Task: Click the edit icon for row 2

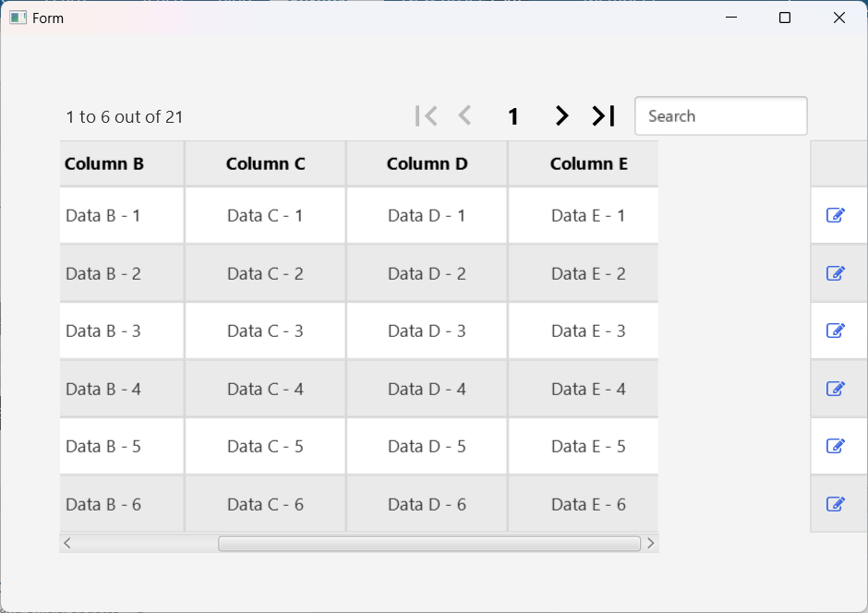Action: (x=836, y=273)
